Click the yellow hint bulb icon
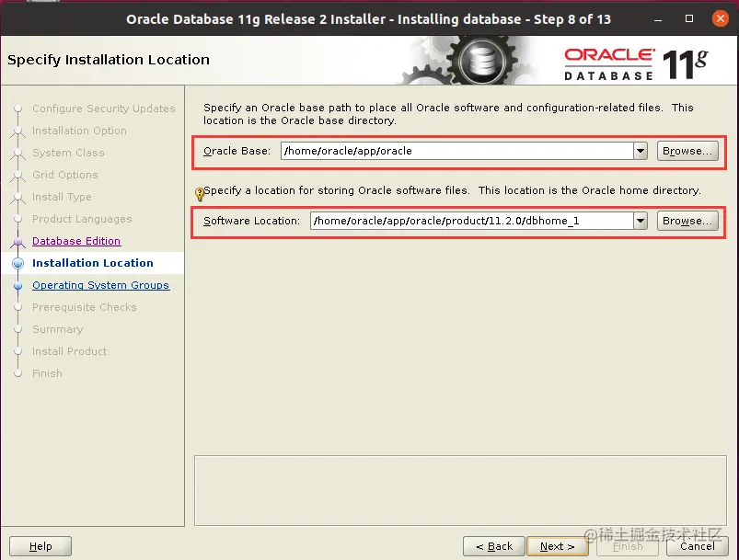This screenshot has width=739, height=560. 200,194
